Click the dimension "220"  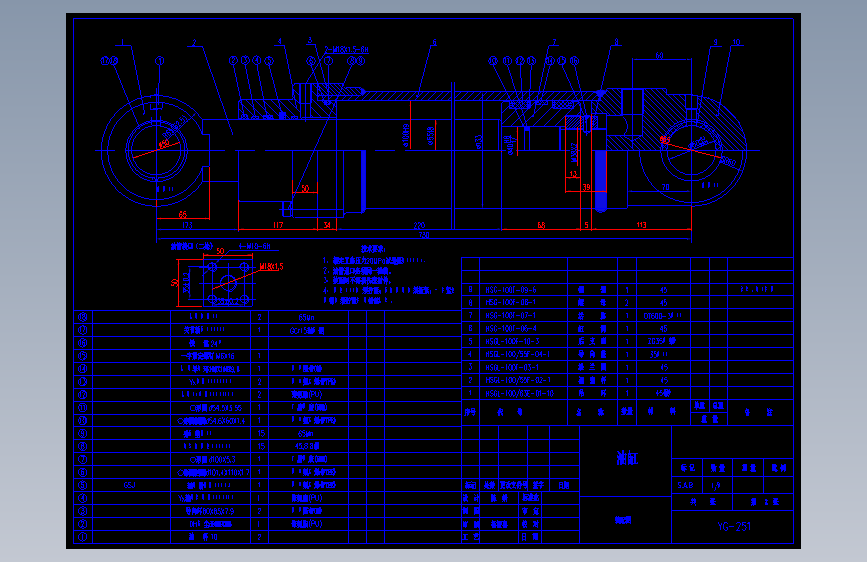tap(419, 225)
